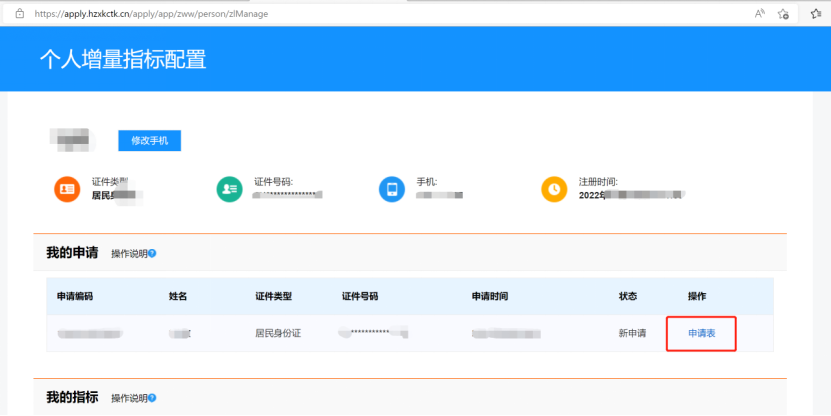Screen dimensions: 831x416
Task: Click the 状态 column header
Action: [x=628, y=297]
